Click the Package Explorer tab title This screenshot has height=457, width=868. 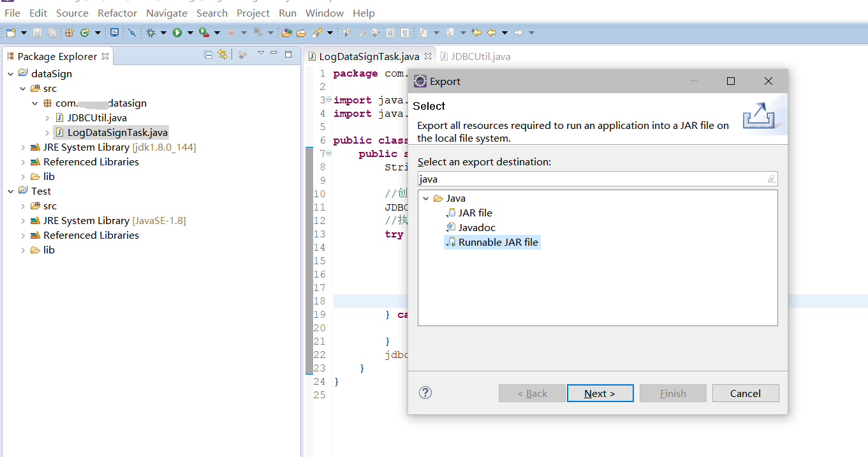tap(57, 56)
